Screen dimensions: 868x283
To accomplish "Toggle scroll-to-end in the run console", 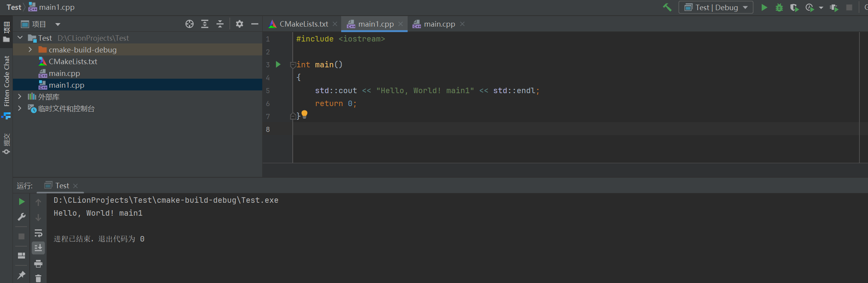I will pyautogui.click(x=38, y=248).
